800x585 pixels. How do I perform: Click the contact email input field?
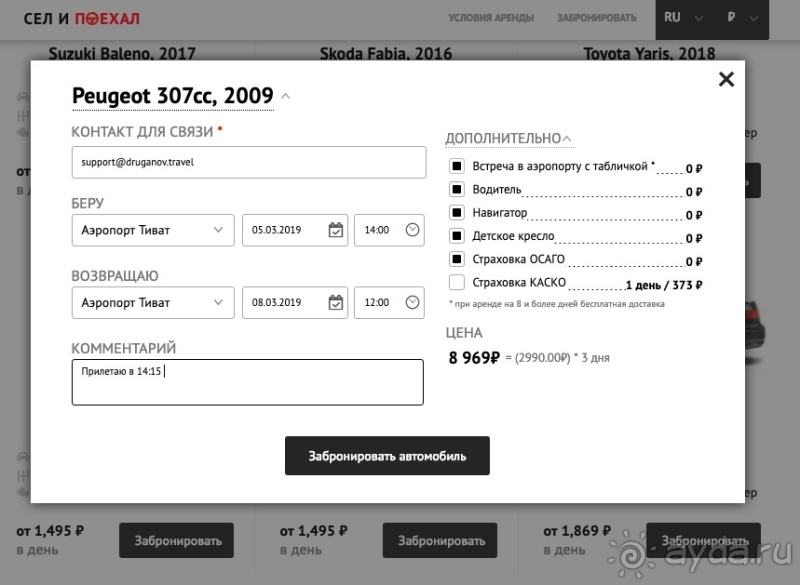(249, 162)
